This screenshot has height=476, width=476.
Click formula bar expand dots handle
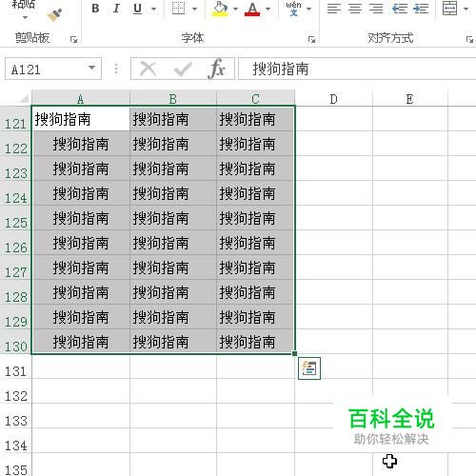pos(116,69)
